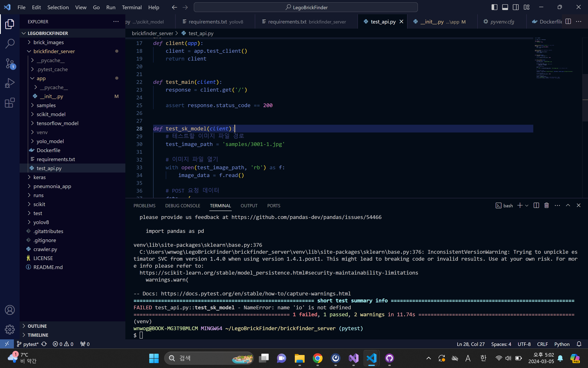Click the LegoBrickFinder command center search
The height and width of the screenshot is (368, 588).
click(306, 7)
